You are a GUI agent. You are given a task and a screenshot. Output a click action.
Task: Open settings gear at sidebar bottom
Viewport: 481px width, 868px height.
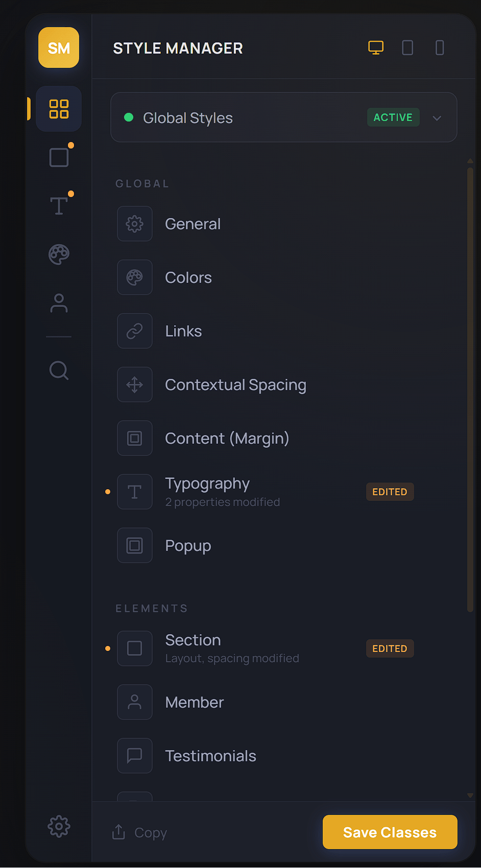pyautogui.click(x=59, y=826)
